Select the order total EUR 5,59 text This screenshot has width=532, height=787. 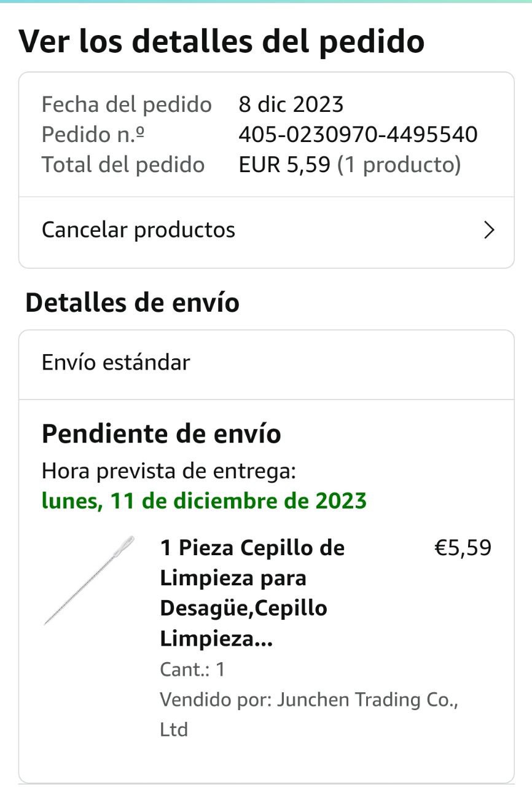(284, 165)
